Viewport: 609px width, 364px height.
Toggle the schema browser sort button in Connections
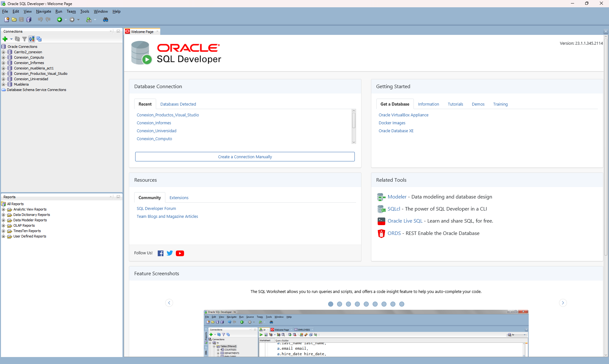point(32,39)
